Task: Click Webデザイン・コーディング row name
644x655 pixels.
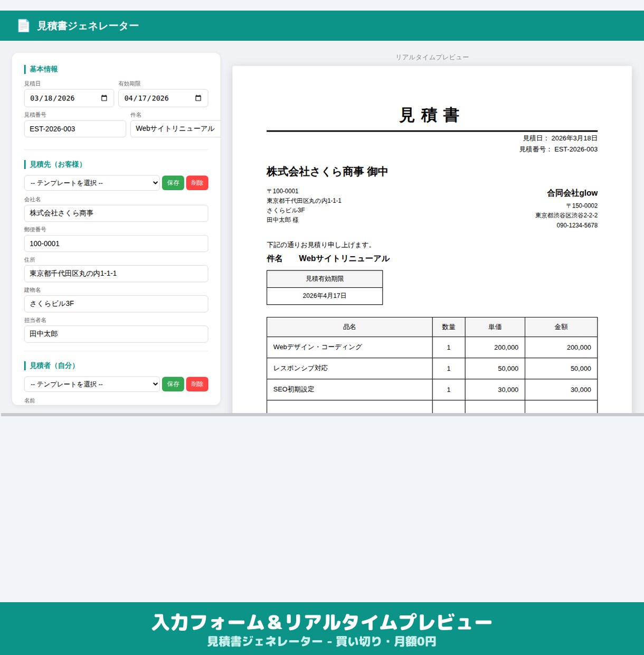Action: (x=318, y=347)
